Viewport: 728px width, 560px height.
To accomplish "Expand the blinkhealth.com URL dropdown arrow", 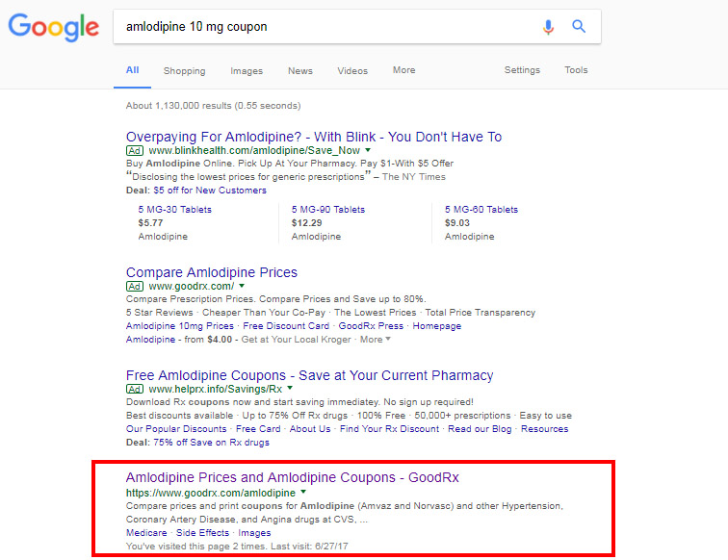I will point(368,150).
